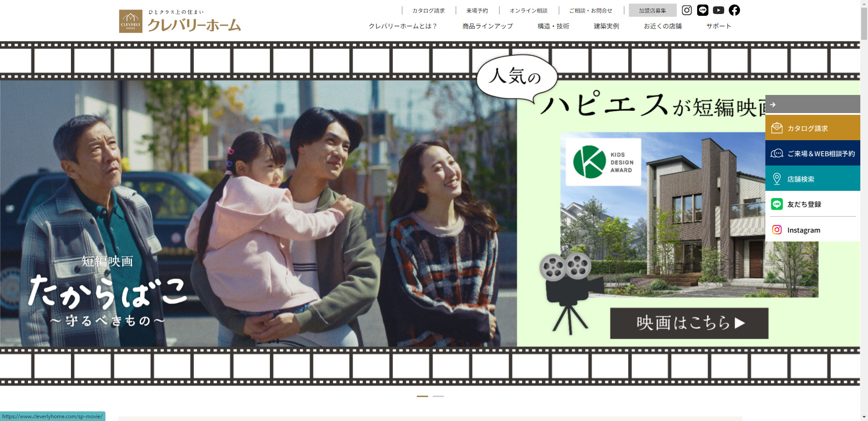Click the Cleverly Home logo

click(x=180, y=21)
